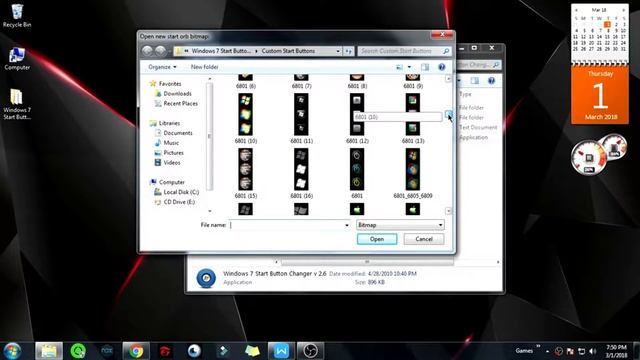Click the Open button
Screen dimensions: 640x360
click(377, 239)
